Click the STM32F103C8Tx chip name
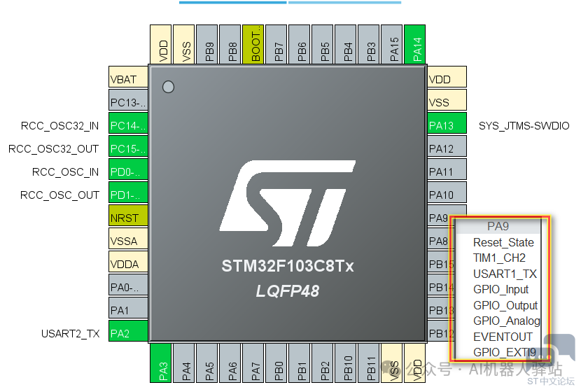Viewport: 581px width, 392px height. pos(288,266)
